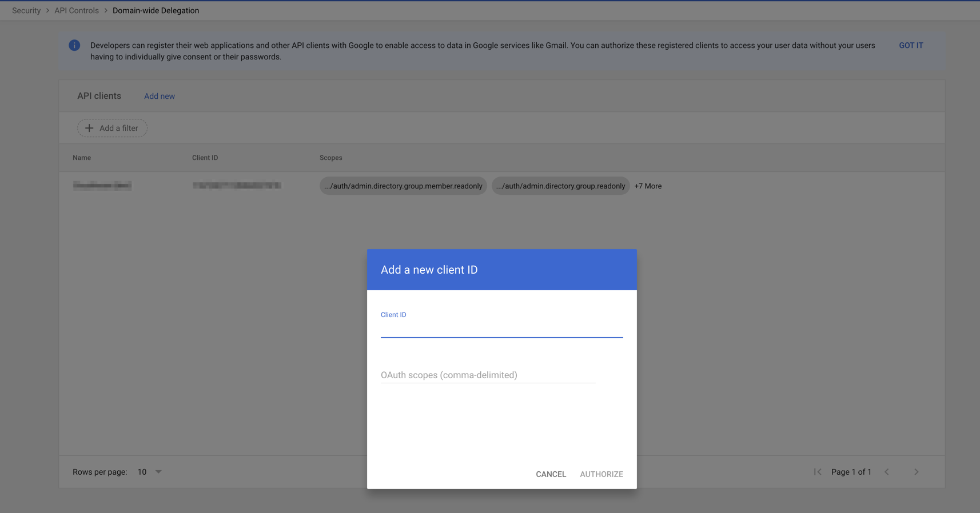Navigate to API Controls breadcrumb
Image resolution: width=980 pixels, height=513 pixels.
(x=77, y=11)
